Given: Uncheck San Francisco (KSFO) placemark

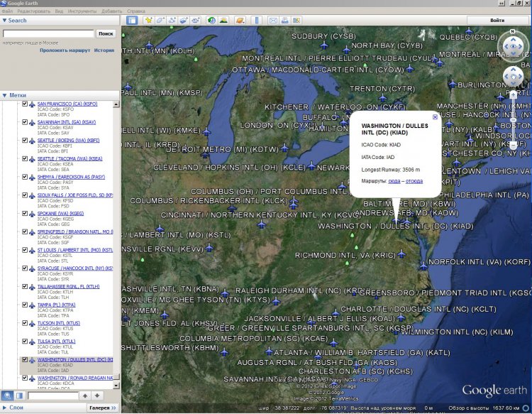Looking at the screenshot, I should (x=25, y=104).
